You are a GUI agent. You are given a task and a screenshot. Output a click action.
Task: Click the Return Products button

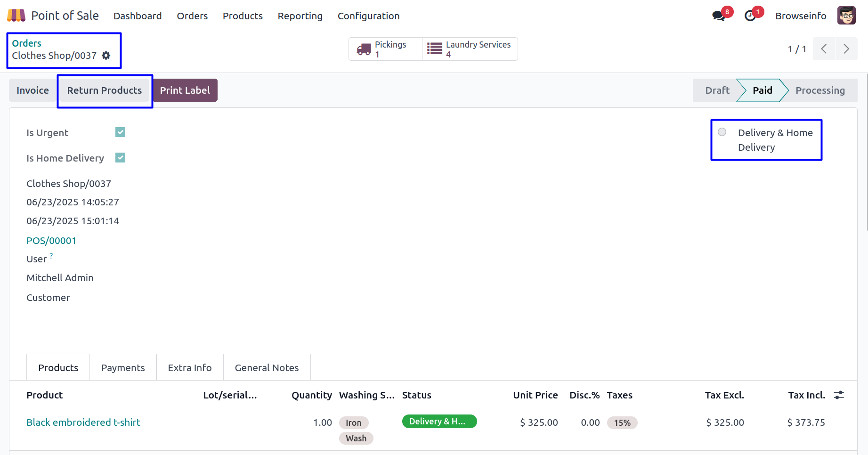pos(104,90)
